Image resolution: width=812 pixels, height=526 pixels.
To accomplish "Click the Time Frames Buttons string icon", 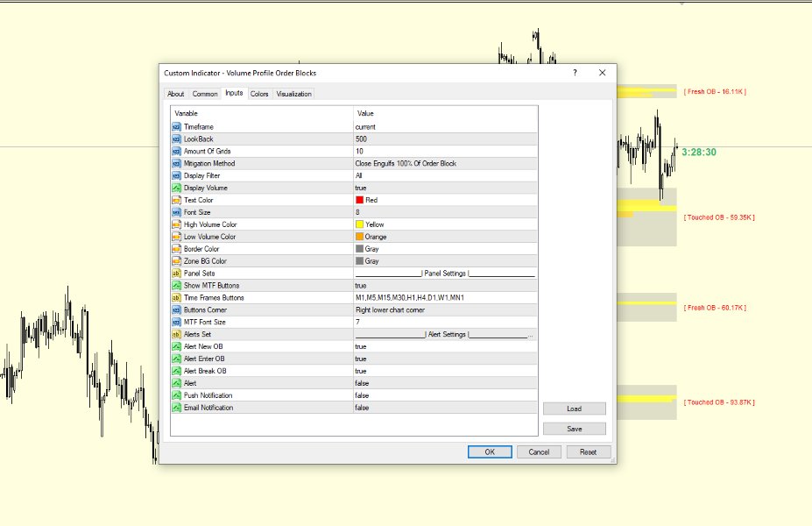I will (x=177, y=297).
